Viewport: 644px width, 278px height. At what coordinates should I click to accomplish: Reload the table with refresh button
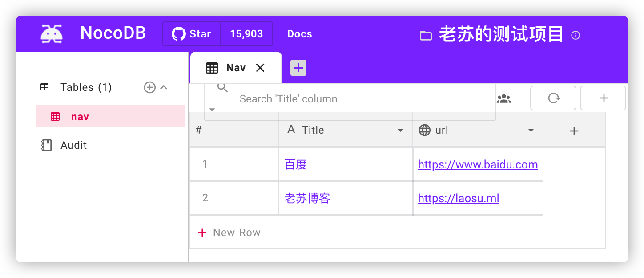point(553,98)
